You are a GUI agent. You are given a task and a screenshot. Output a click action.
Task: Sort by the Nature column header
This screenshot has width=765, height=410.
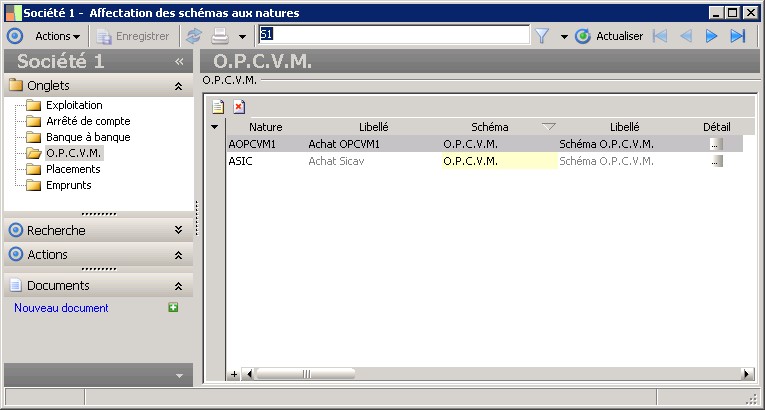pyautogui.click(x=266, y=127)
